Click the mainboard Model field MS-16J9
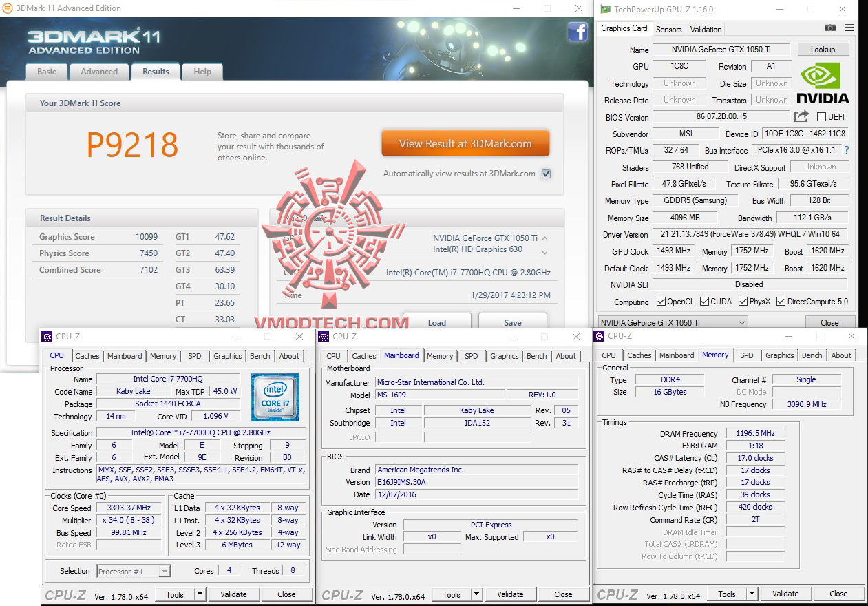868x606 pixels. coord(439,395)
